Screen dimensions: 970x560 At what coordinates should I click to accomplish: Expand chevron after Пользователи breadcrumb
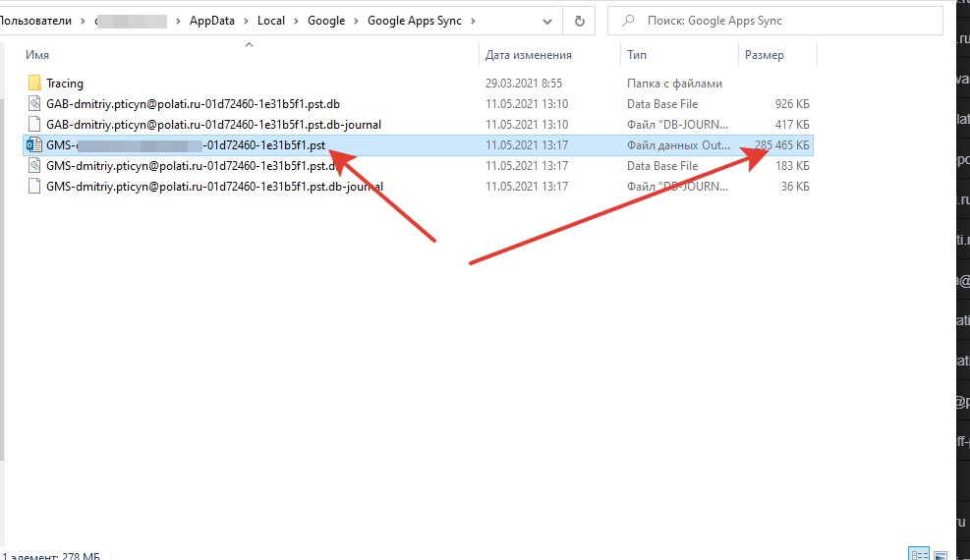(83, 21)
